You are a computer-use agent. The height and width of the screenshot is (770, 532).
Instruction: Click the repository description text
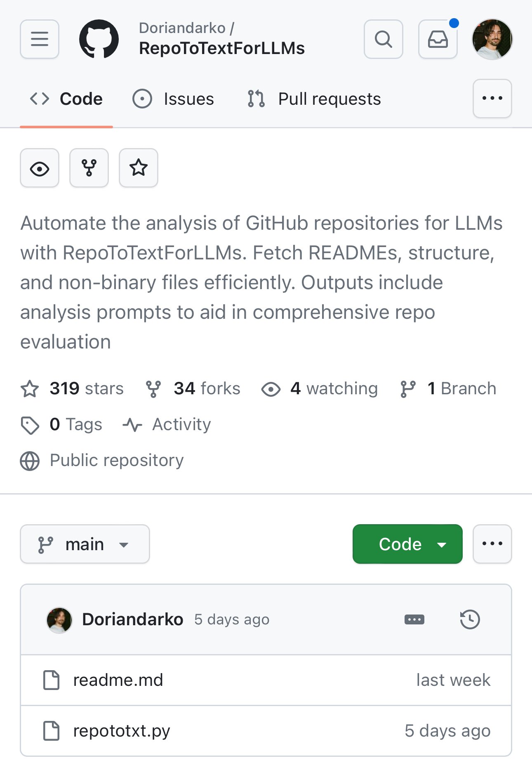coord(261,283)
